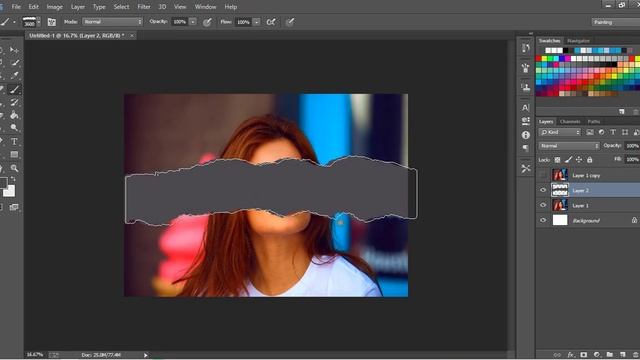
Task: Open the Layer menu
Action: 78,7
